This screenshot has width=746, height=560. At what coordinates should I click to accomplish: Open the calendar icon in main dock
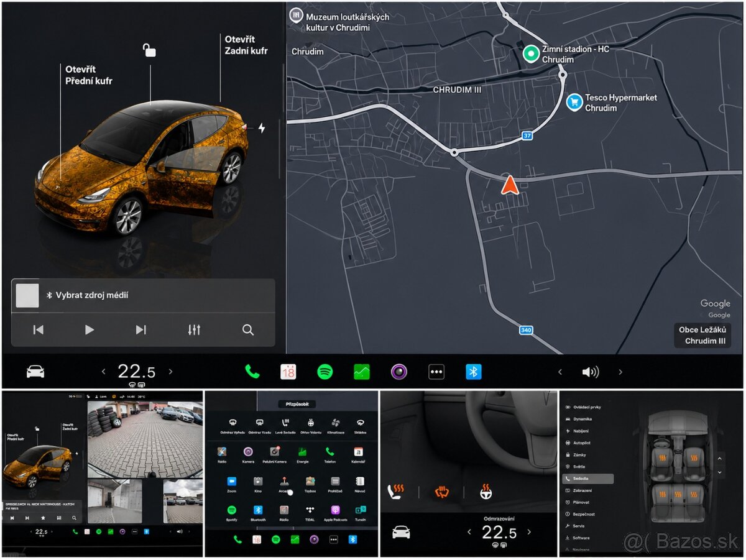point(288,372)
